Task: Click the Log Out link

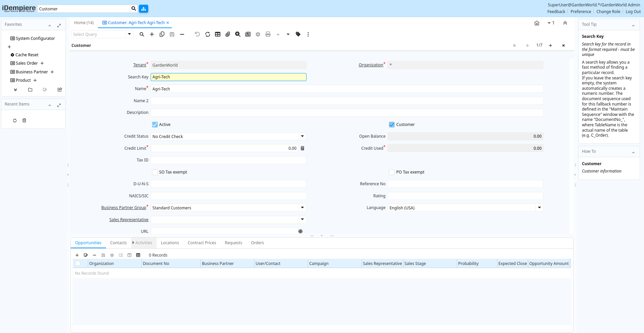Action: 633,12
